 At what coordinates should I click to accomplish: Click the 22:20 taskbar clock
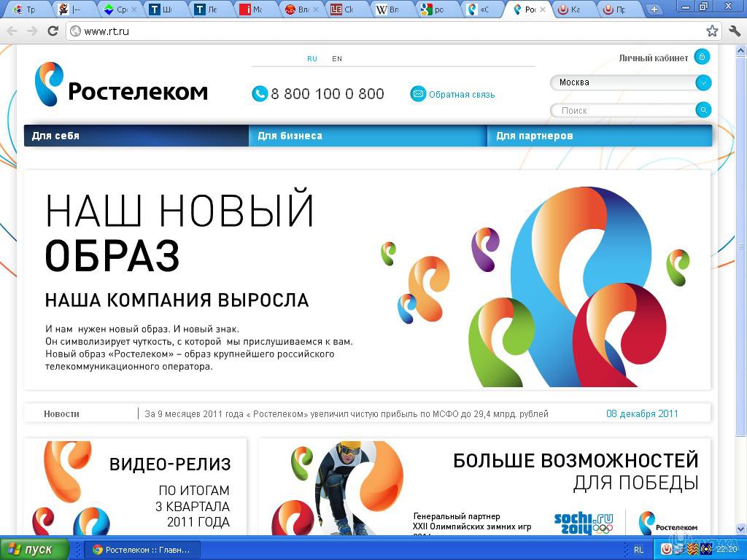click(727, 550)
